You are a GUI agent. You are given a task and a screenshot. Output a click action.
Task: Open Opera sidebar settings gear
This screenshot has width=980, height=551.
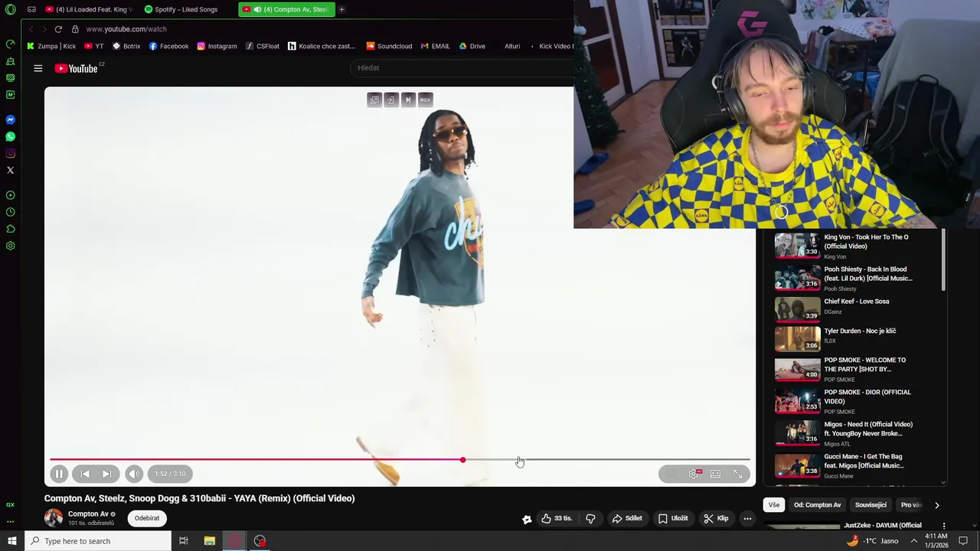10,246
